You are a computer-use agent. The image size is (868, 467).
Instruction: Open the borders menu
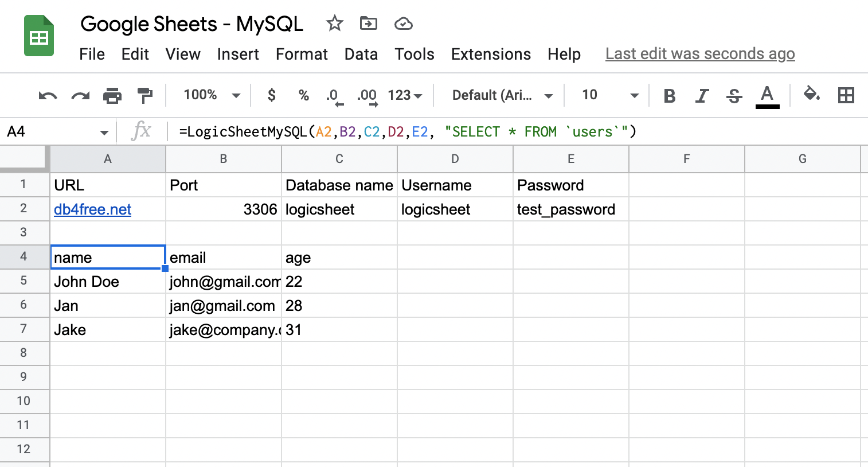pos(846,95)
